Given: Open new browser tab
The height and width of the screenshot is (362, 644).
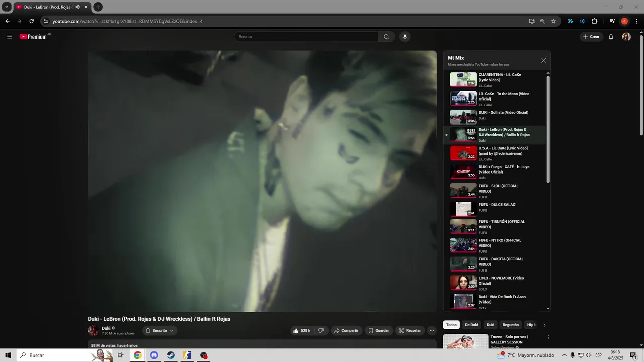Looking at the screenshot, I should click(98, 7).
